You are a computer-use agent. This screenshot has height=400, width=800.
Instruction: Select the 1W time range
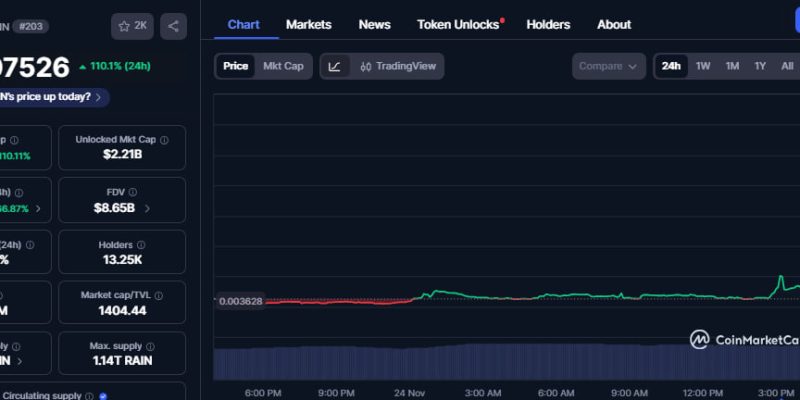pos(703,66)
